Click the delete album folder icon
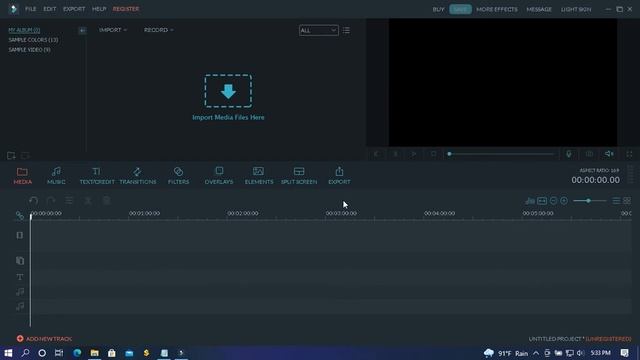Image resolution: width=640 pixels, height=360 pixels. click(25, 156)
